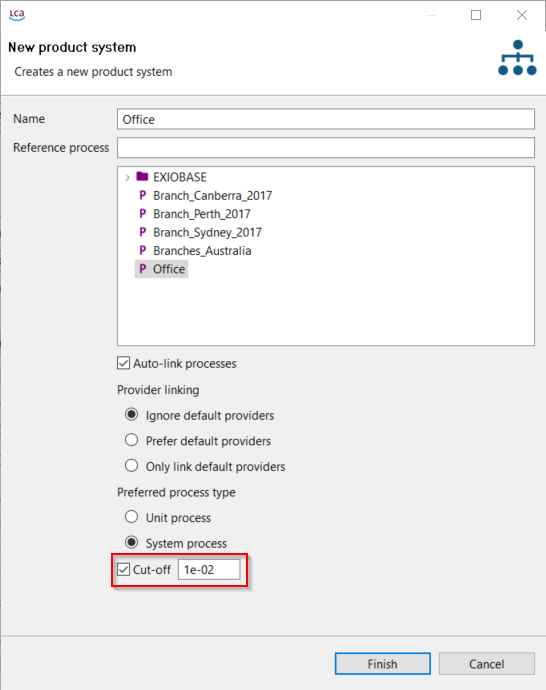Click the Cancel button
Image resolution: width=546 pixels, height=690 pixels.
click(x=487, y=664)
